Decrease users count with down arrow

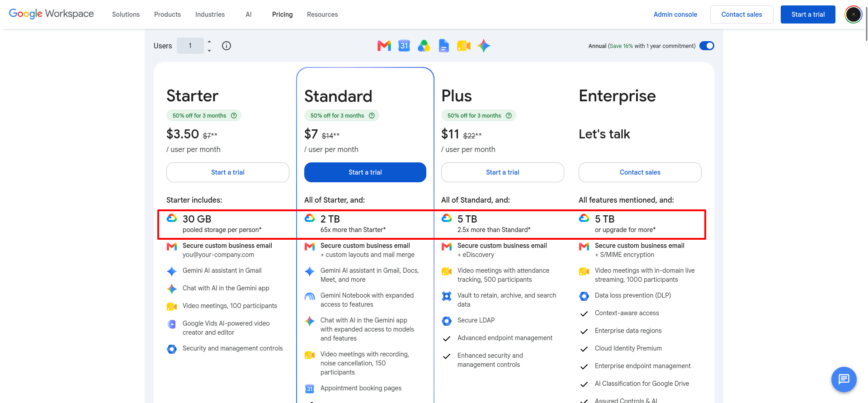point(209,50)
